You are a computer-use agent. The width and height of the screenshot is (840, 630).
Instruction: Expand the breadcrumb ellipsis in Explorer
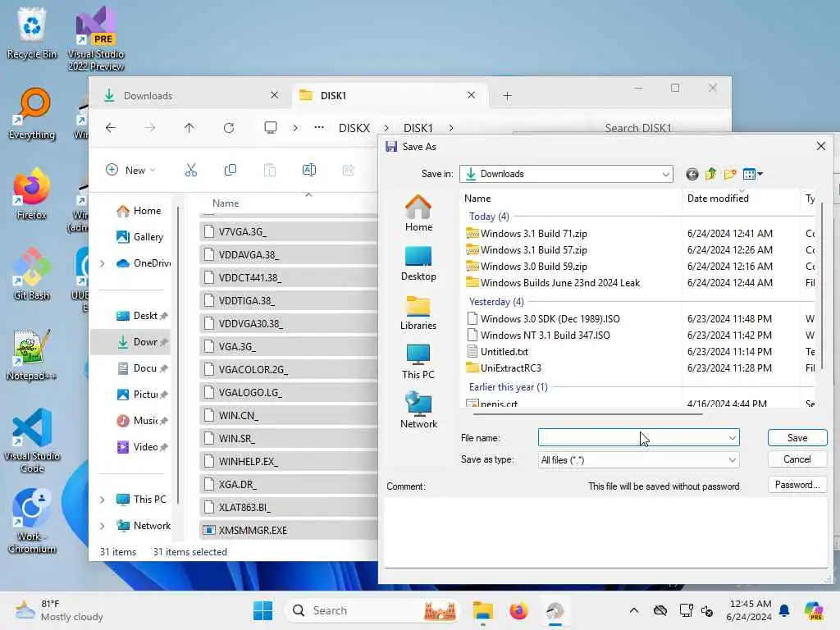point(319,128)
